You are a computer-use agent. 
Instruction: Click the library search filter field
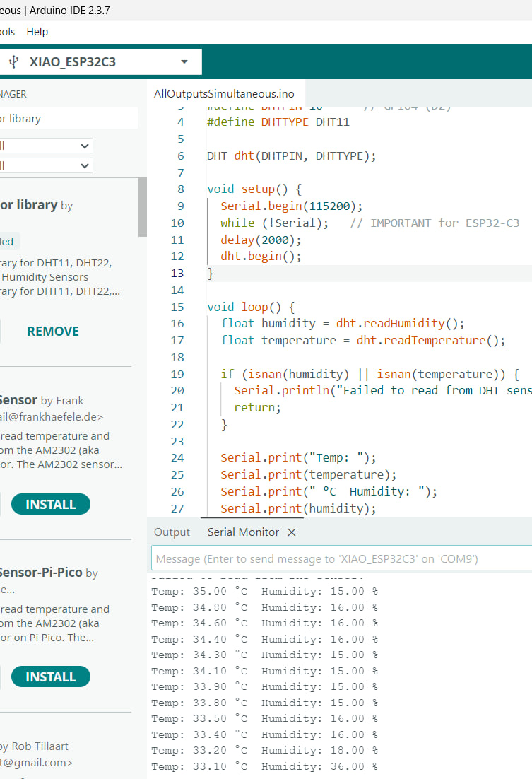pos(69,119)
